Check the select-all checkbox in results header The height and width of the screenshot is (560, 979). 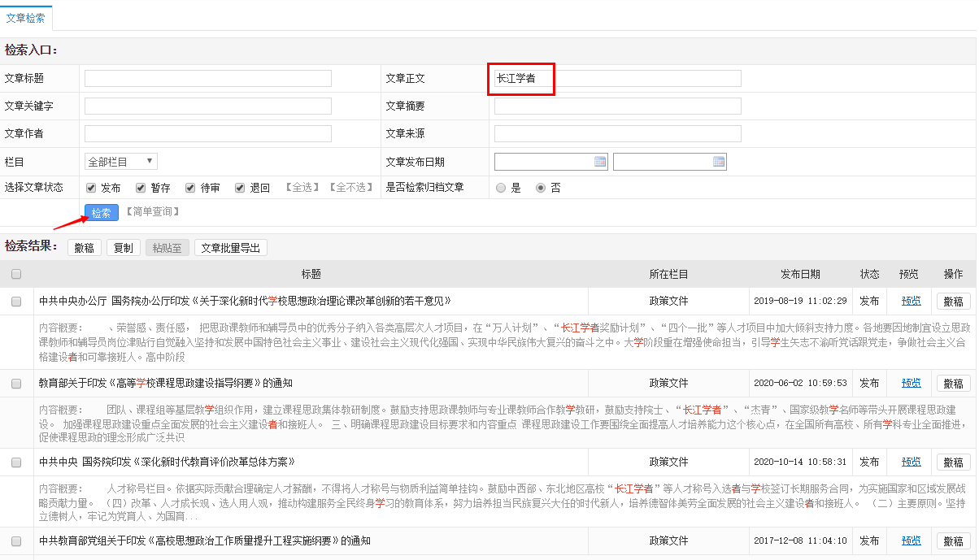(16, 274)
